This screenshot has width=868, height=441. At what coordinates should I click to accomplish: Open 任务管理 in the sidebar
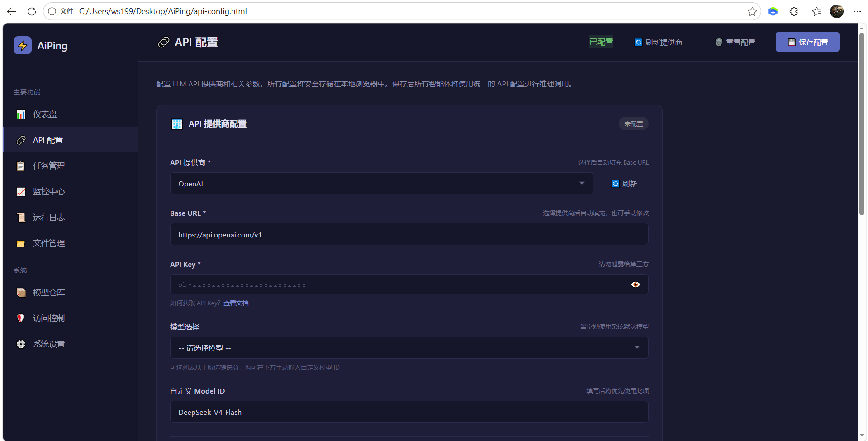tap(70, 166)
